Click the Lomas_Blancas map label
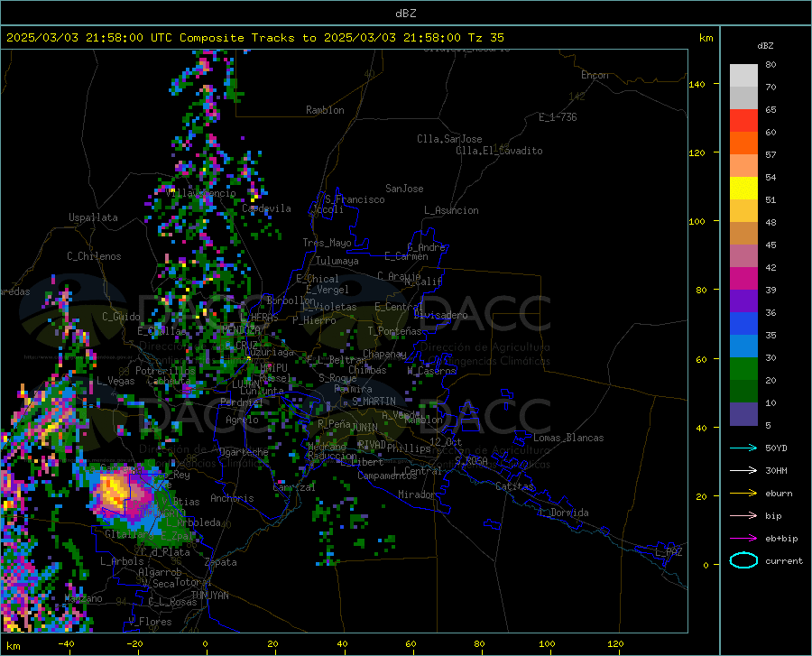The height and width of the screenshot is (656, 812). 568,438
